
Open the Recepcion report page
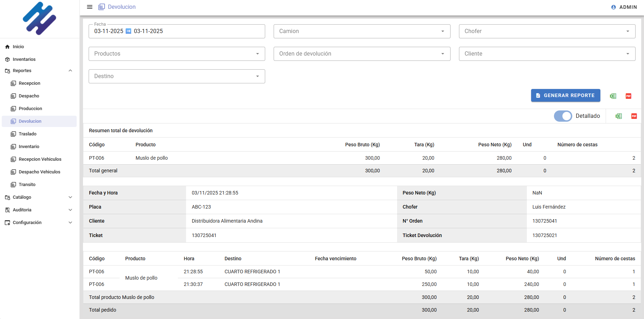(x=30, y=83)
